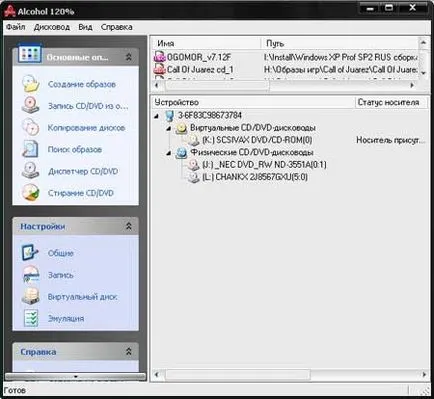Collapse the Физические CD/DVD-дисководы tree node
The image size is (434, 399).
(x=169, y=153)
